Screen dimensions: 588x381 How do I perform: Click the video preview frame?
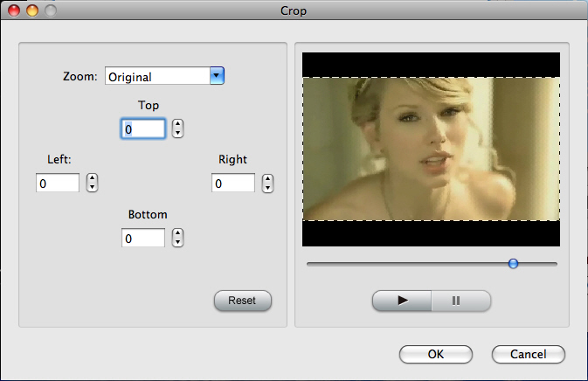click(432, 149)
